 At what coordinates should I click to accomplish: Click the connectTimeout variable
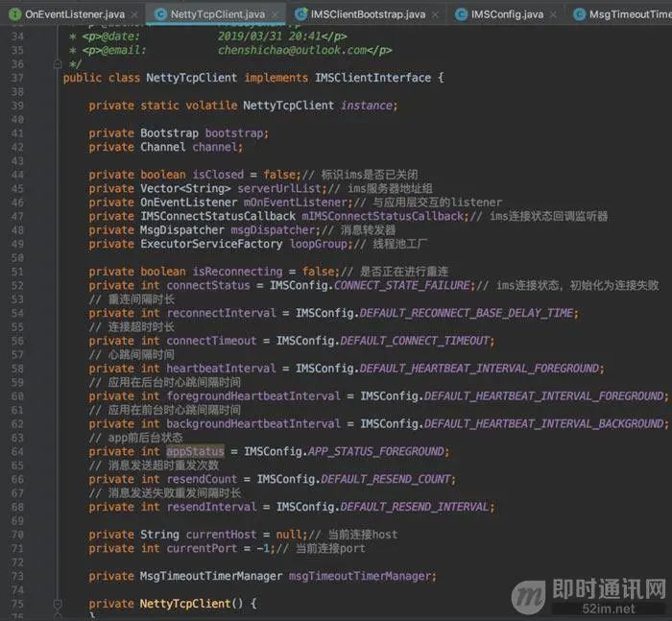(x=211, y=341)
